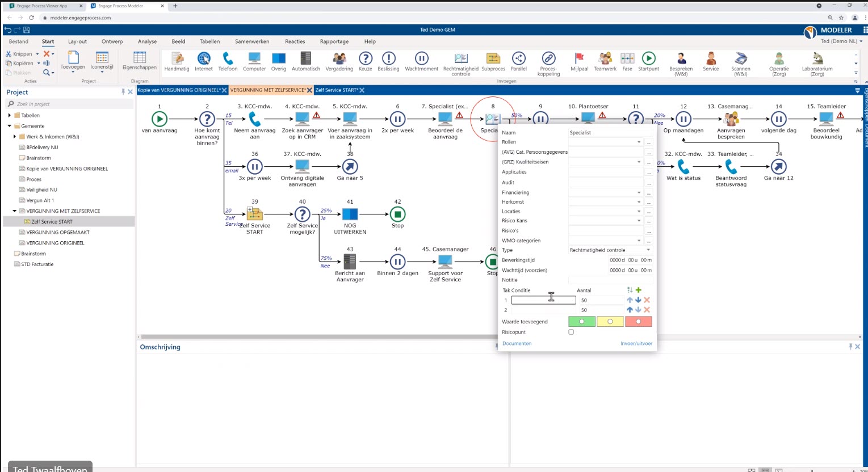Image resolution: width=868 pixels, height=472 pixels.
Task: Open the Invoer/uitvoer link
Action: (636, 344)
